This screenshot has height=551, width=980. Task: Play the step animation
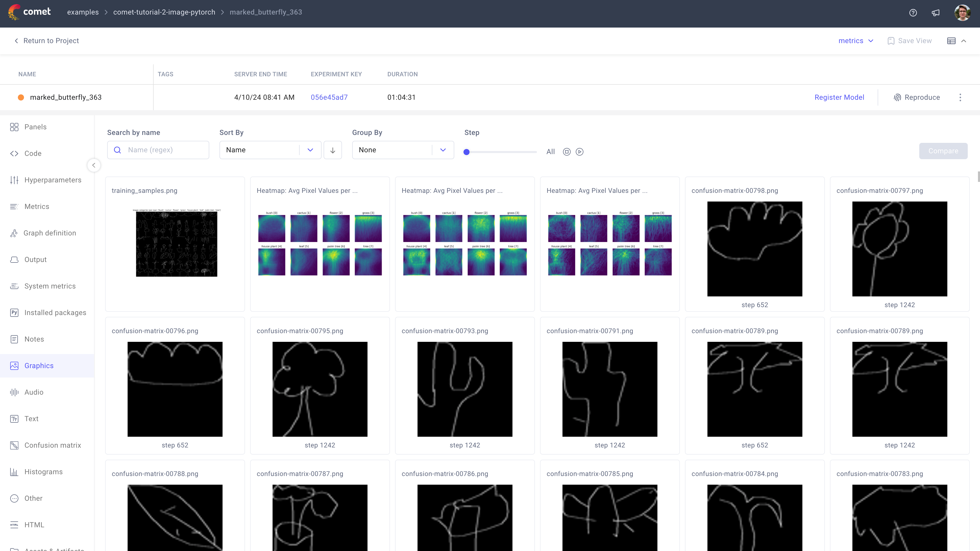coord(579,152)
